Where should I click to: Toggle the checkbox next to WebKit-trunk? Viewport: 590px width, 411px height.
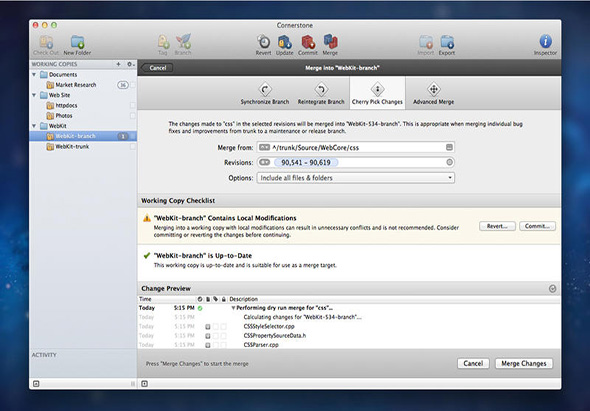pos(132,146)
